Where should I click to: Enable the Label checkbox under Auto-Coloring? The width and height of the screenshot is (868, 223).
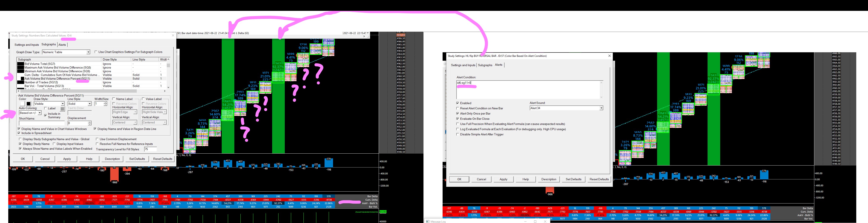click(45, 108)
